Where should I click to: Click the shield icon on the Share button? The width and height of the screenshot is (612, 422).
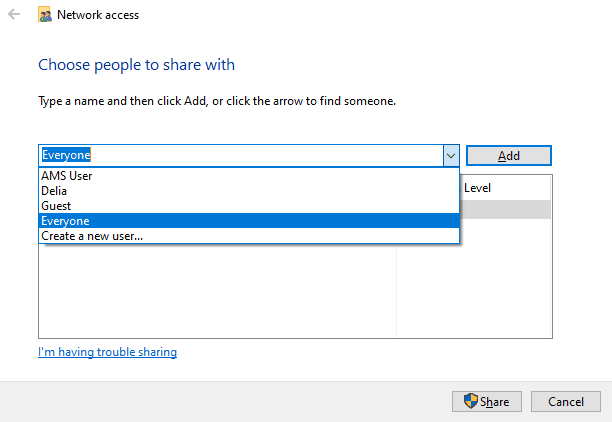[x=472, y=401]
